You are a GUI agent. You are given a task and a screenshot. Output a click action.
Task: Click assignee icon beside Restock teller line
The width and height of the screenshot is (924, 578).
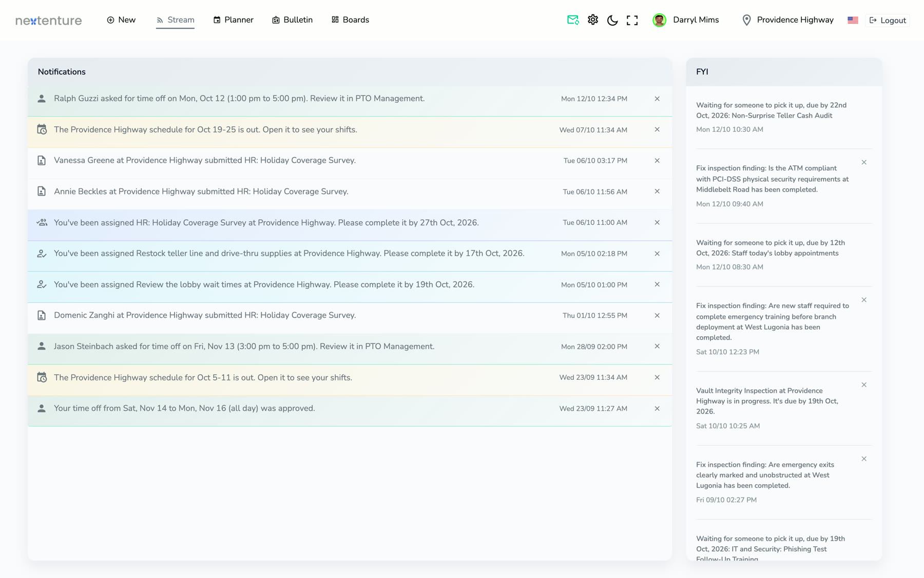click(42, 254)
